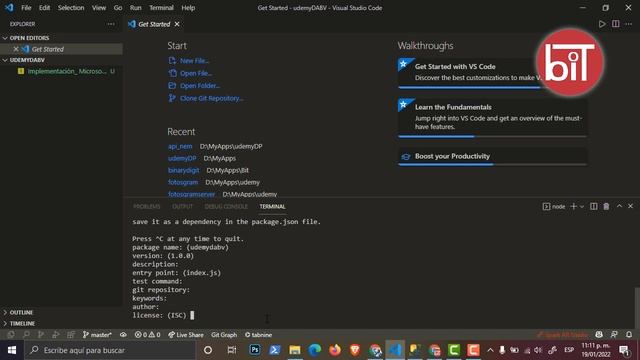Switch to the Problems panel tab
Viewport: 640px width, 360px height.
[x=147, y=207]
